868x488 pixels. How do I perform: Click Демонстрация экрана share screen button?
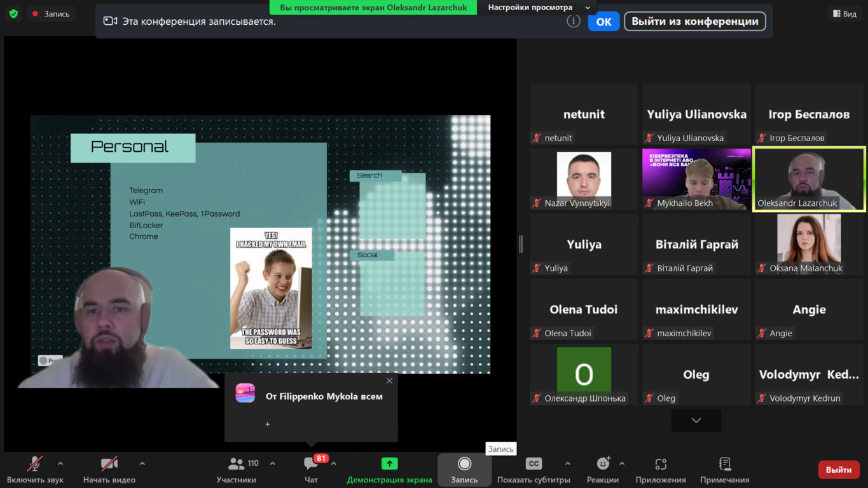[389, 470]
